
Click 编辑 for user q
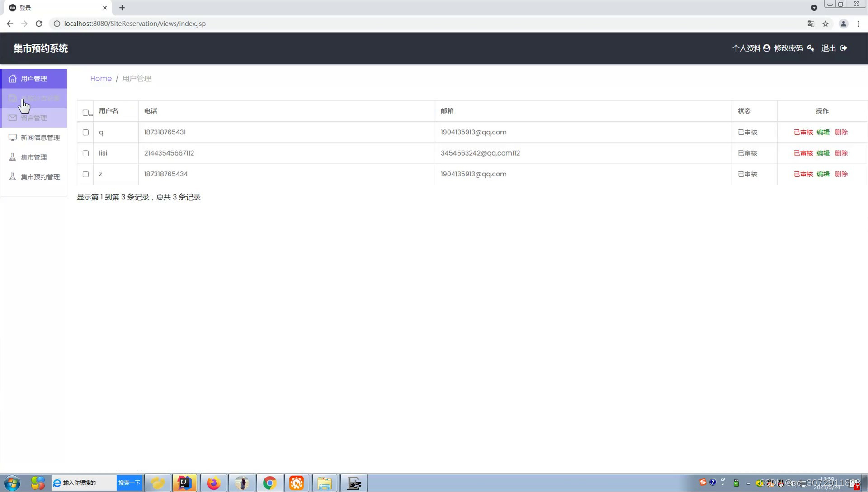coord(823,132)
